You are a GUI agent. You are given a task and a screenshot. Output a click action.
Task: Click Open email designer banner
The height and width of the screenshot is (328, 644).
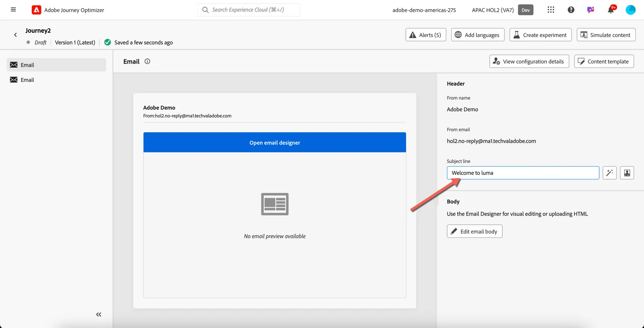[275, 142]
